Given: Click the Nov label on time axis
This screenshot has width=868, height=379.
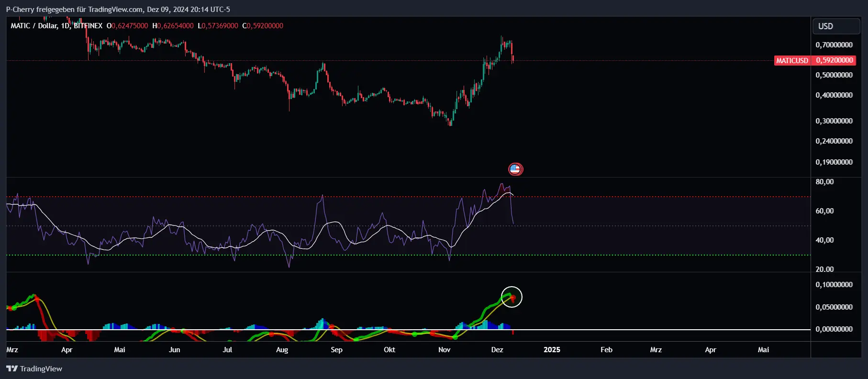Looking at the screenshot, I should tap(445, 350).
